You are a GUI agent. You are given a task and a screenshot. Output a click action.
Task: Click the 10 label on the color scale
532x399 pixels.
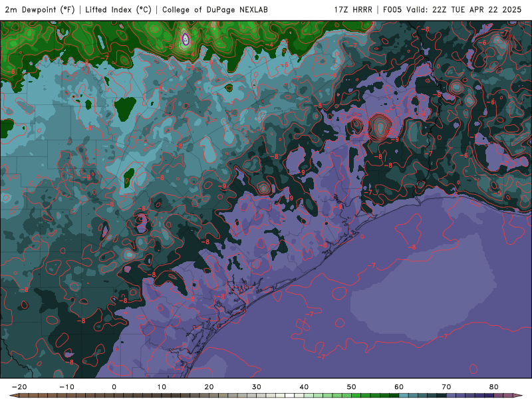(x=162, y=387)
